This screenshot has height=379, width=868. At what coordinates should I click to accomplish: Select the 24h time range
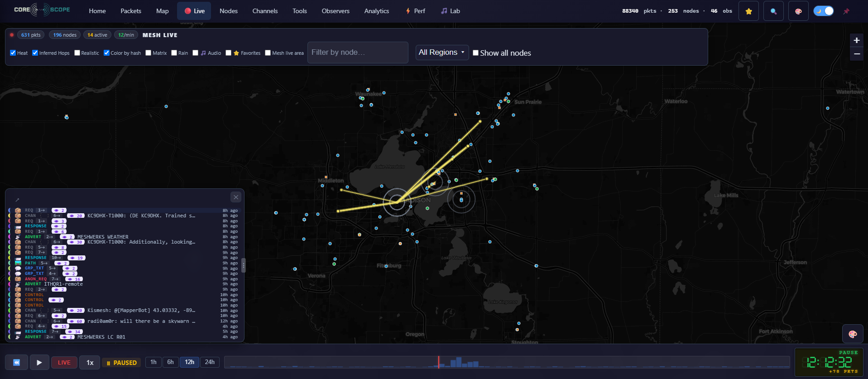point(210,362)
